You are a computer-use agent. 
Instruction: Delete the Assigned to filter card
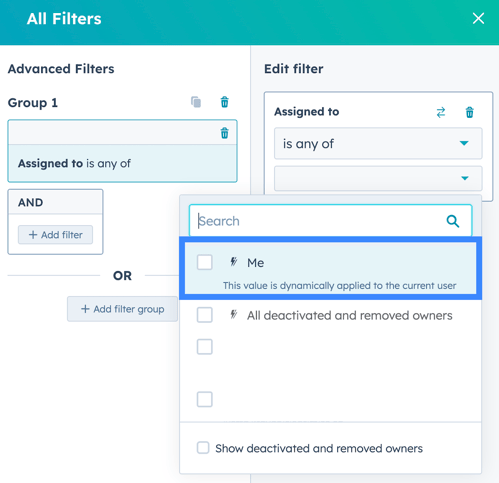tap(225, 133)
